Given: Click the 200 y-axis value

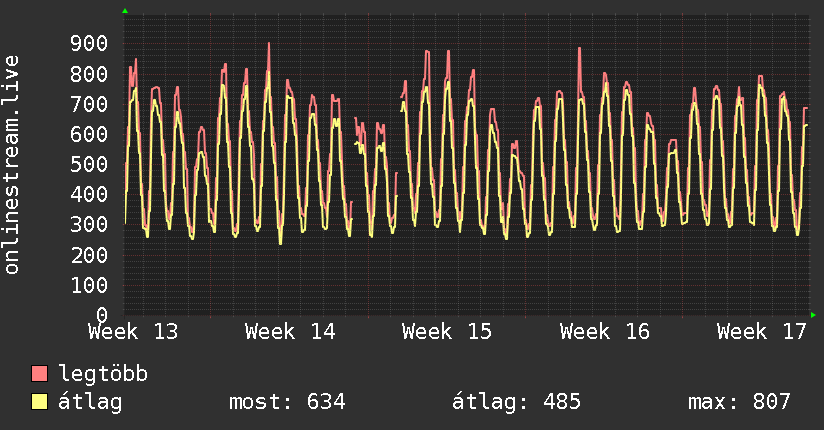Looking at the screenshot, I should (89, 255).
